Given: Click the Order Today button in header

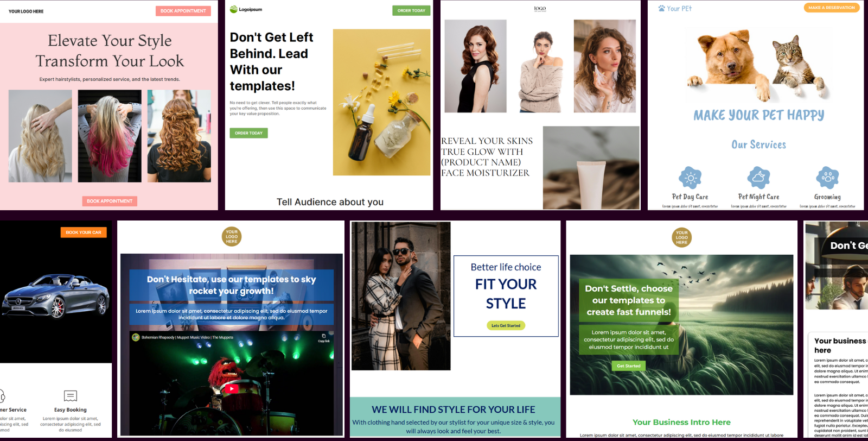Looking at the screenshot, I should (x=411, y=10).
